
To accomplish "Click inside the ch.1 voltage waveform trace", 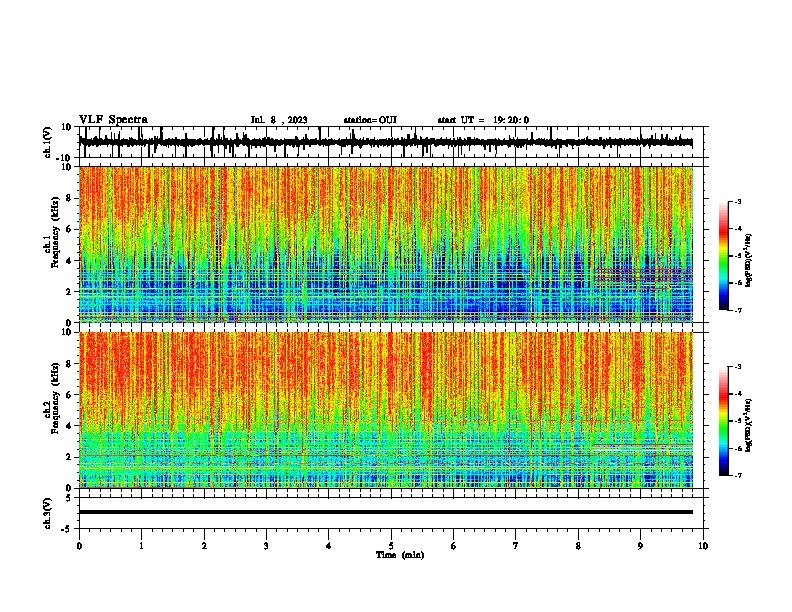I will (x=386, y=142).
